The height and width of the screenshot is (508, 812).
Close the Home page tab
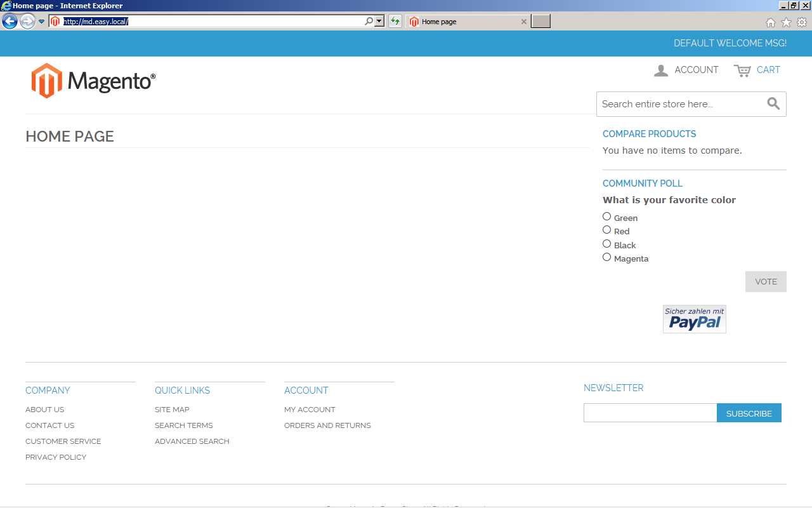click(523, 22)
